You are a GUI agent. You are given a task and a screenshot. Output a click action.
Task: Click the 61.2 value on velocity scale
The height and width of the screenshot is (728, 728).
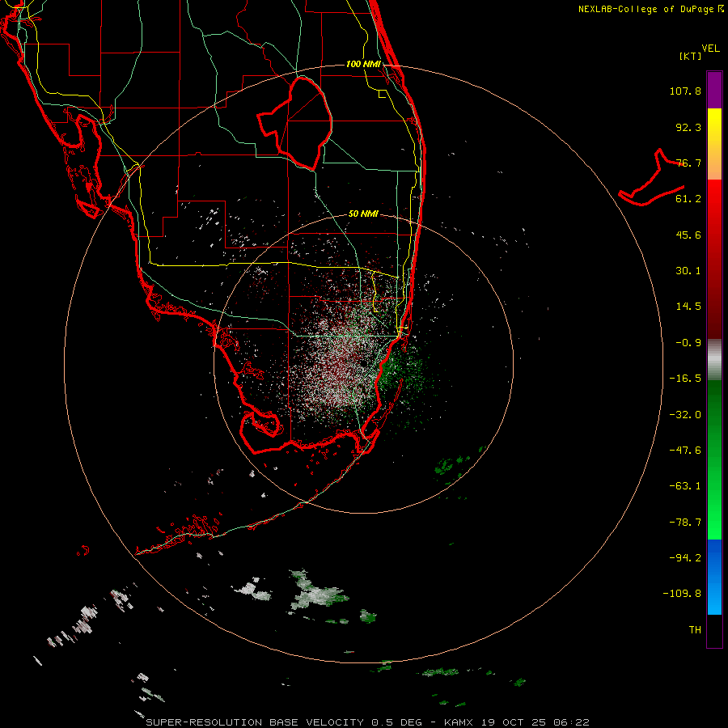tap(688, 199)
